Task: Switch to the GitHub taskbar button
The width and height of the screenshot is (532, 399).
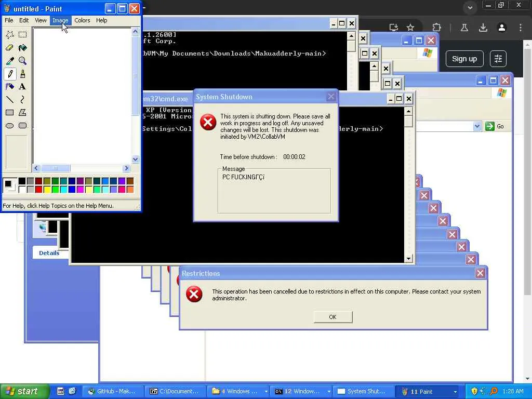Action: 113,391
